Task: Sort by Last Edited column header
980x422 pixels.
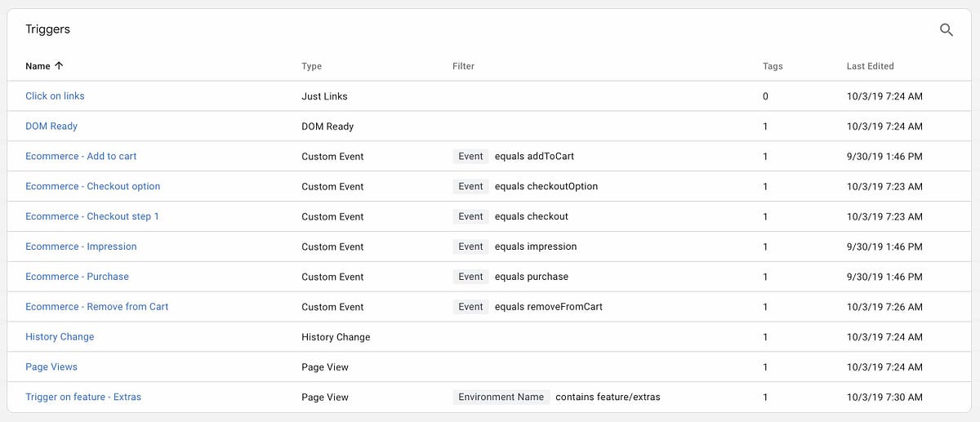Action: 870,66
